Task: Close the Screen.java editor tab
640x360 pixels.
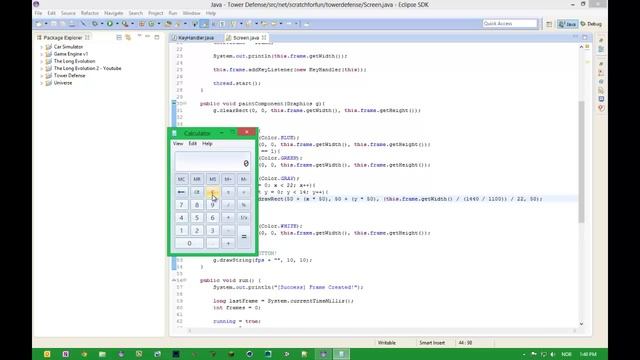Action: (264, 38)
